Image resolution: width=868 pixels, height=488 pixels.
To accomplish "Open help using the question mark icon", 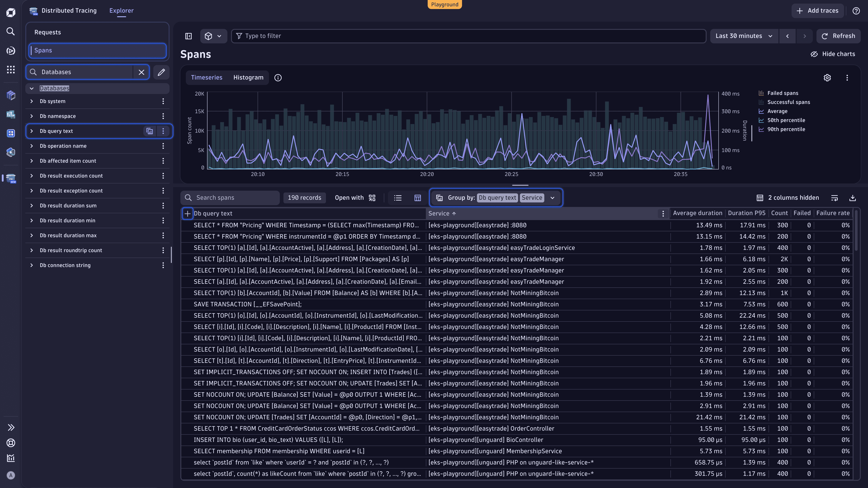I will coord(856,10).
